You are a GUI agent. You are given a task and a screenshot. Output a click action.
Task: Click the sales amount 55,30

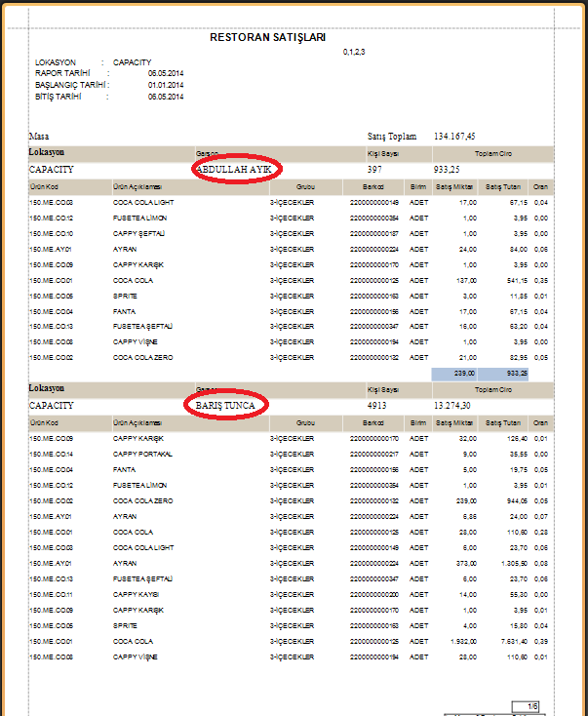click(x=519, y=594)
